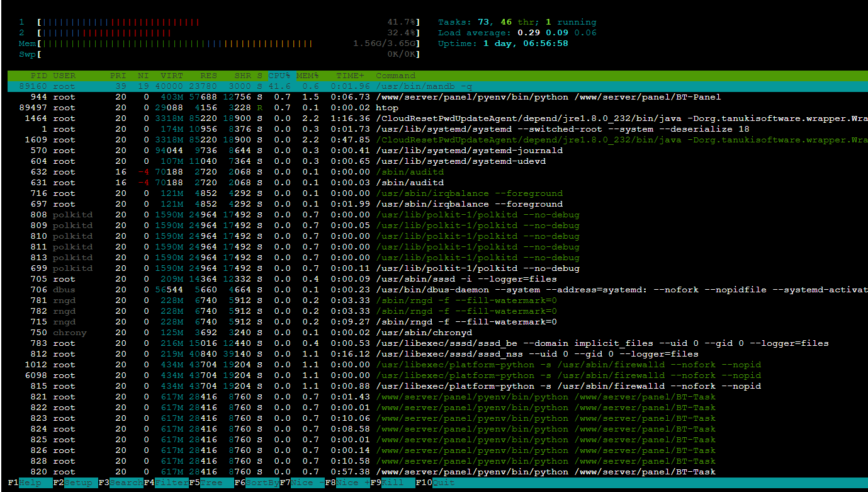Select the sssd_nss process row

click(437, 354)
